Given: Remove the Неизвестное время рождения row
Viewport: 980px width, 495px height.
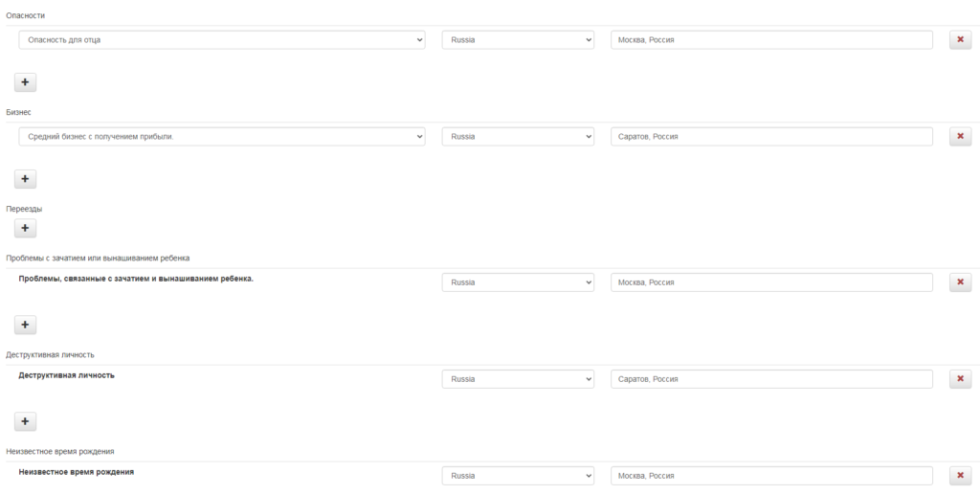Looking at the screenshot, I should point(960,476).
